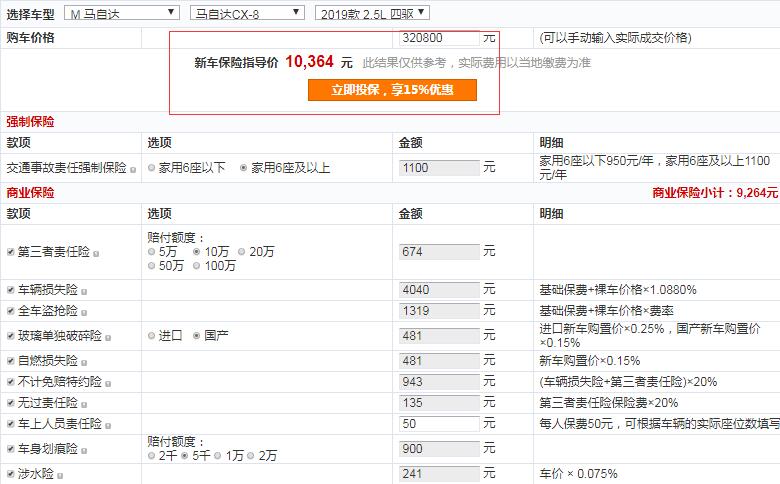Open the 2019款 2.5L 四驱 trim dropdown
Image resolution: width=780 pixels, height=484 pixels.
(372, 13)
